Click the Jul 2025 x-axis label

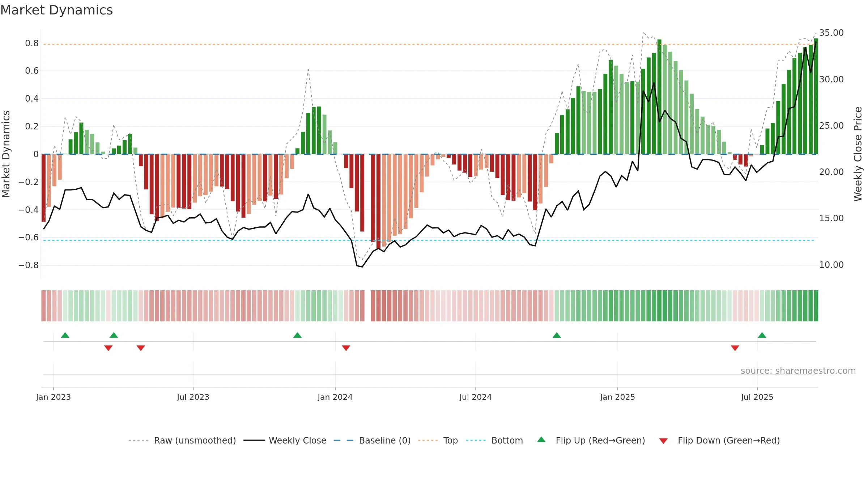tap(757, 397)
